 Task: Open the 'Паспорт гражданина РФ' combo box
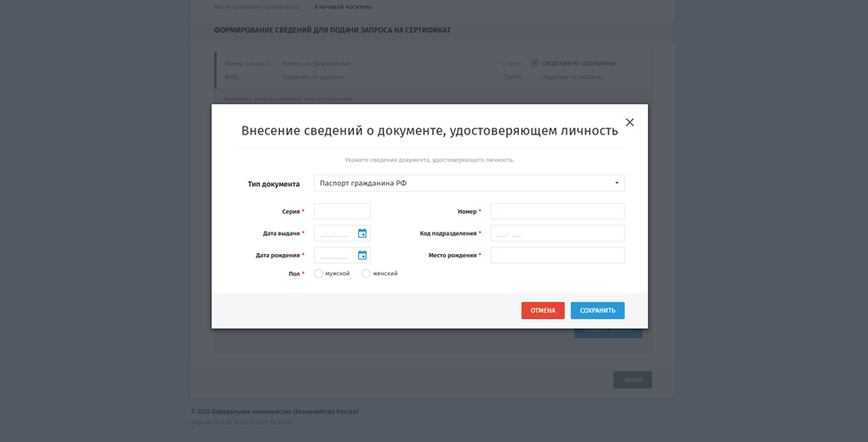coord(463,184)
